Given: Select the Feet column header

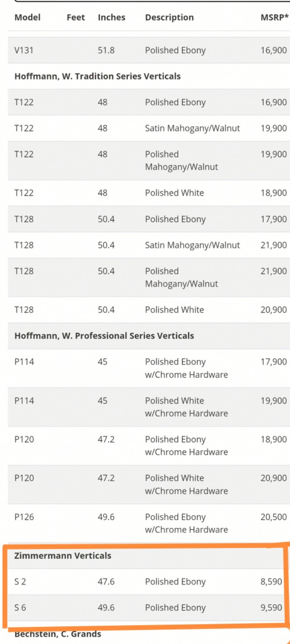Looking at the screenshot, I should (76, 18).
